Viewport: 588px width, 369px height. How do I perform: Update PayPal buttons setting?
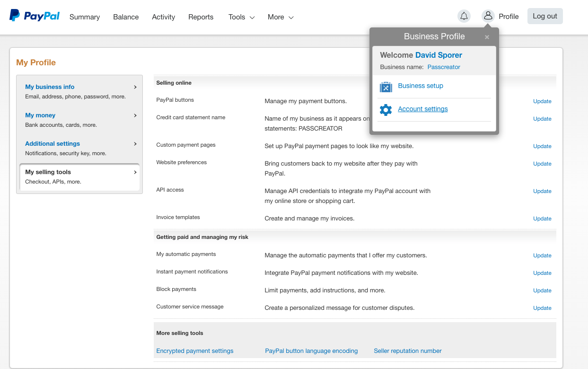pos(542,101)
